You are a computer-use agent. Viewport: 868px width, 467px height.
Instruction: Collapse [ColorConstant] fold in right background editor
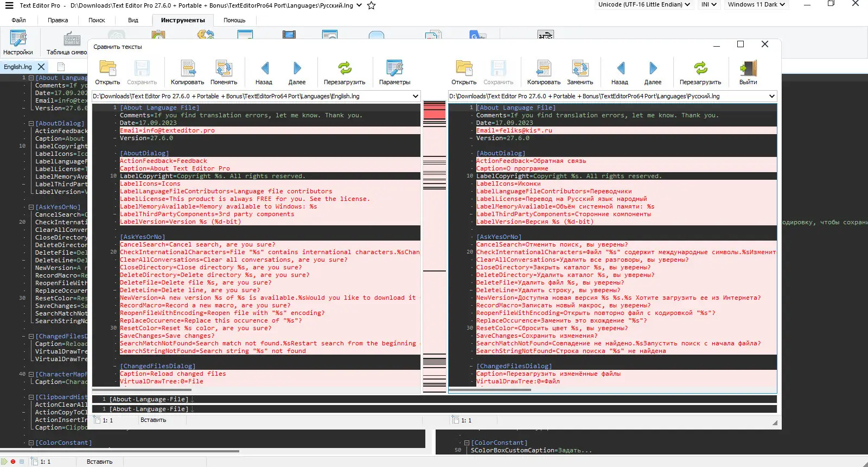pos(467,443)
